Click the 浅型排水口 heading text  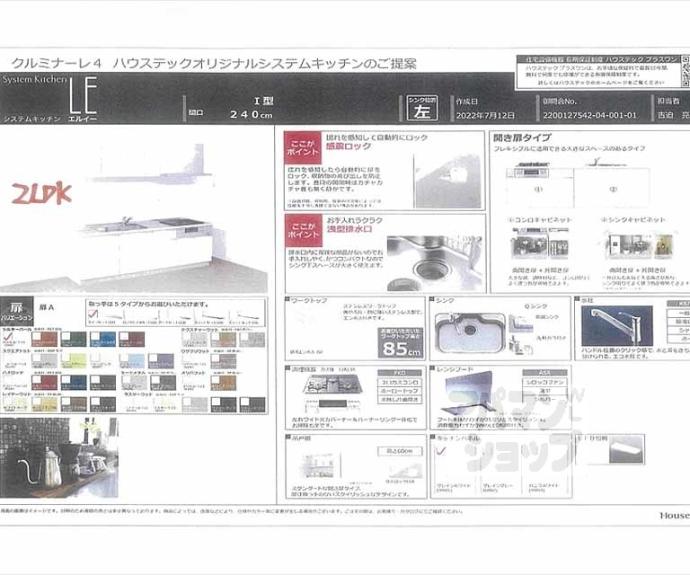[349, 229]
